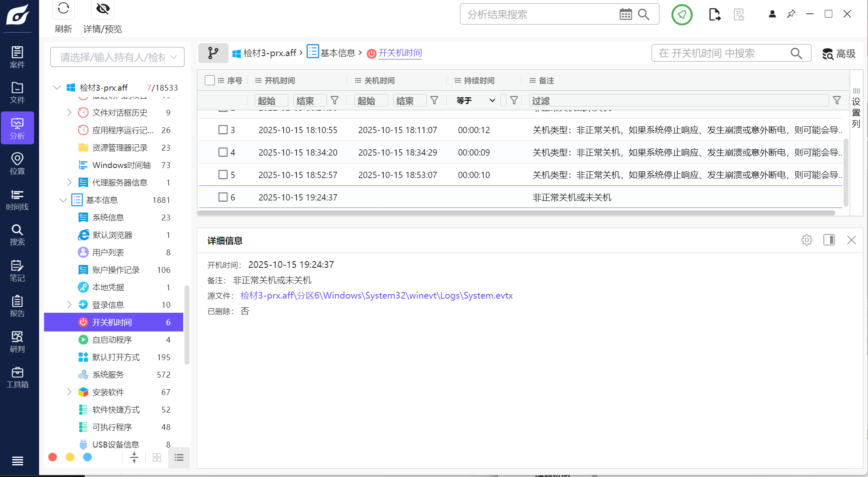The width and height of the screenshot is (868, 477).
Task: Click the green shield status icon
Action: point(681,15)
